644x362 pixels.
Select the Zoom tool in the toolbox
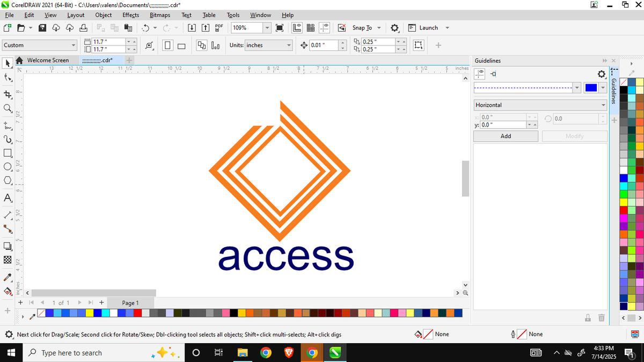tap(8, 108)
